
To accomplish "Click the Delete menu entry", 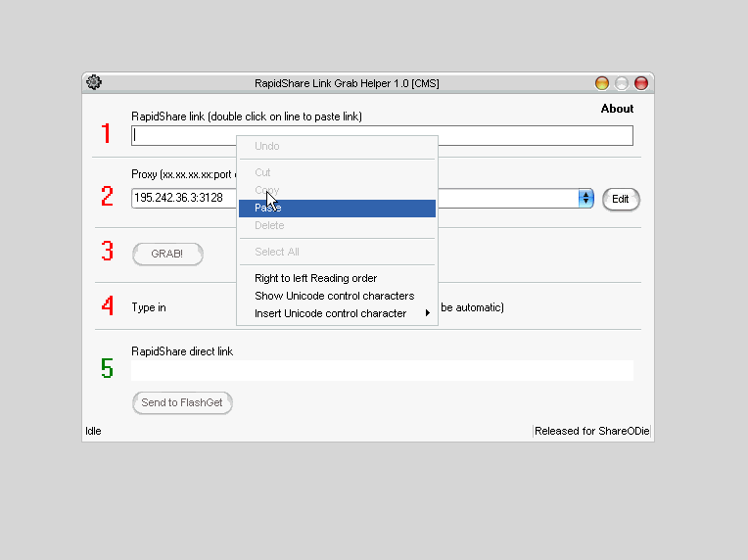I will [x=337, y=225].
